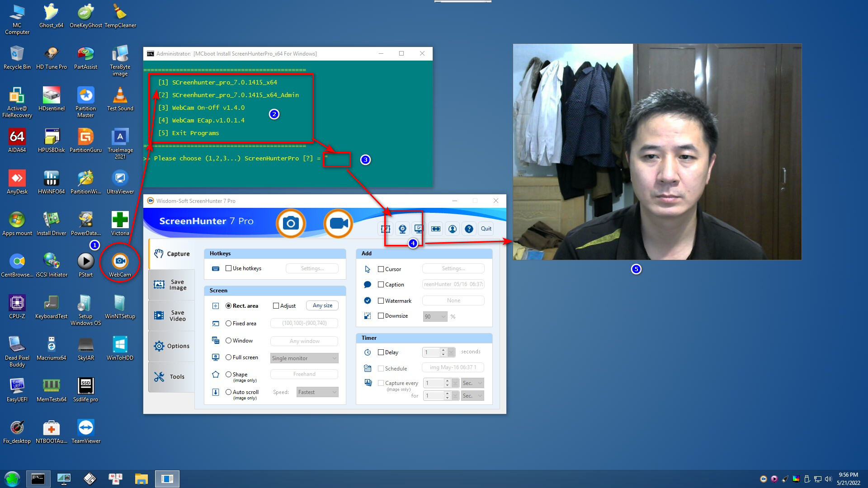Open the Victoria desktop icon
Viewport: 868px width, 488px height.
(x=120, y=224)
